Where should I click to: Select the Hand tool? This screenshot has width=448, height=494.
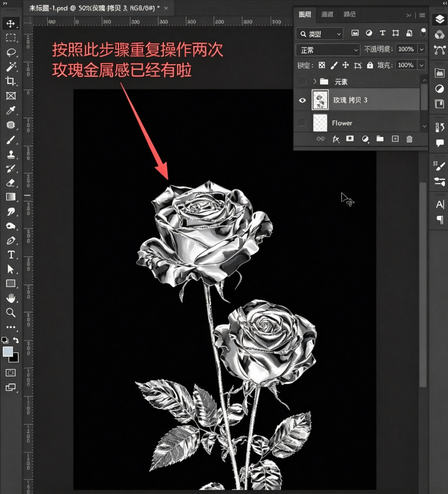point(11,298)
